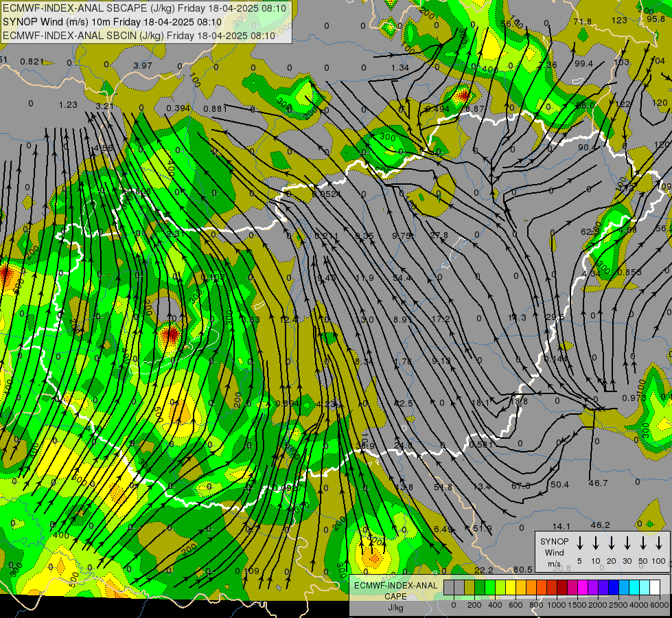This screenshot has width=672, height=618.
Task: Click the '43.8' value on the map
Action: (404, 488)
